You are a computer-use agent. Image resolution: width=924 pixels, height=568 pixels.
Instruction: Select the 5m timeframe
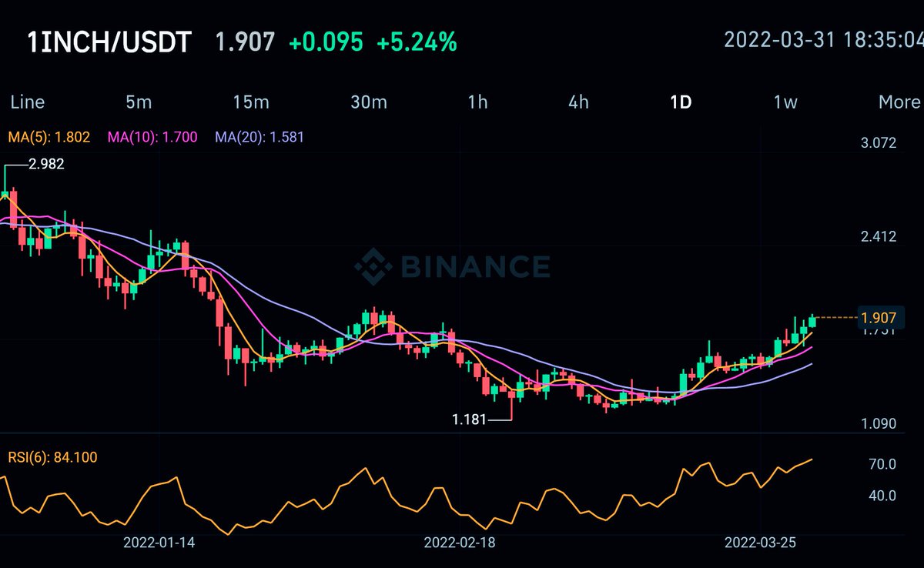pyautogui.click(x=138, y=102)
